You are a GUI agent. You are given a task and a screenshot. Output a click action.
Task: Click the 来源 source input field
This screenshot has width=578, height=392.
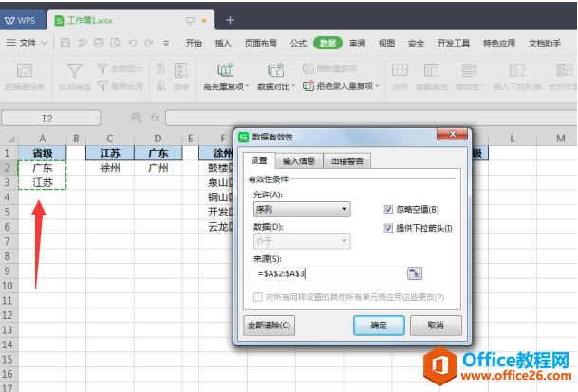pos(330,273)
